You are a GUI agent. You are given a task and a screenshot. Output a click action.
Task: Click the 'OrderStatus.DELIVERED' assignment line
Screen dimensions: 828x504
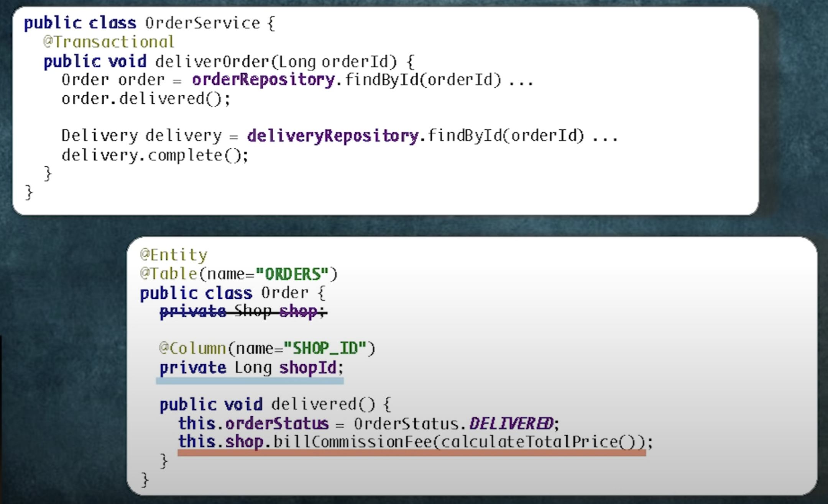pos(368,423)
